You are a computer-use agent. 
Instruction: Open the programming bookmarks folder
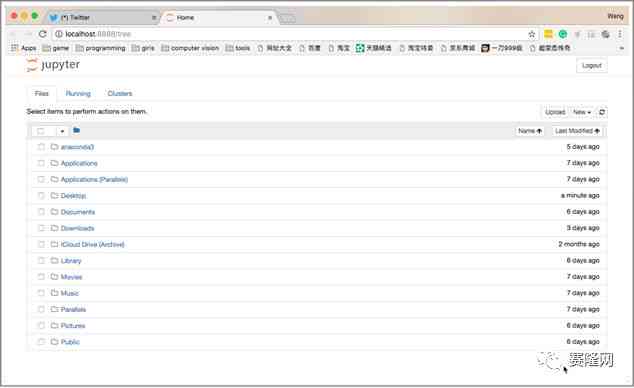[x=101, y=48]
